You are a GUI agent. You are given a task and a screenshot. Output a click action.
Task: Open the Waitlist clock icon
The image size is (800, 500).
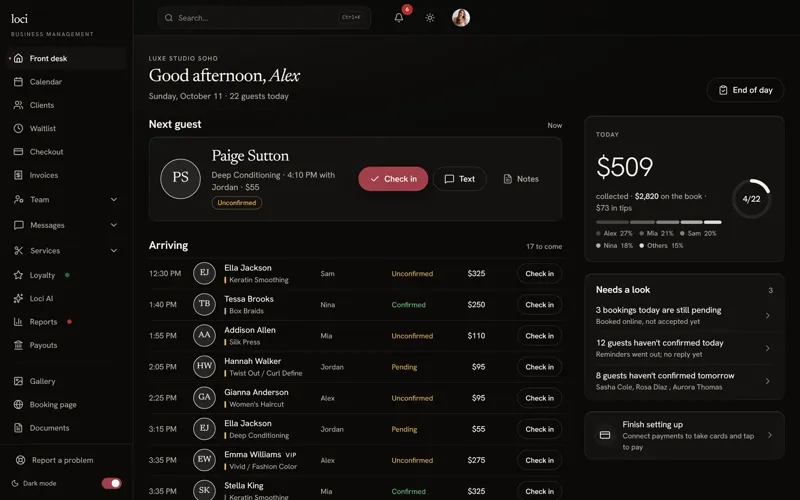[x=18, y=129]
